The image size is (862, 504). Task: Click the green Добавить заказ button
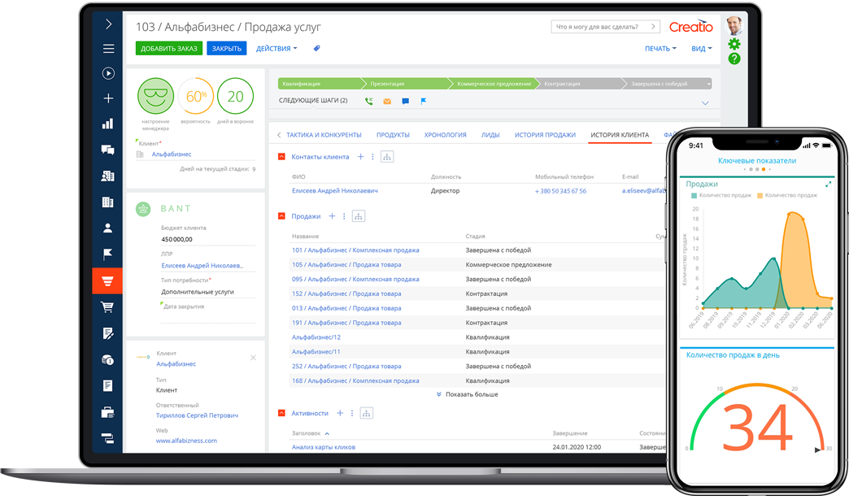click(169, 49)
